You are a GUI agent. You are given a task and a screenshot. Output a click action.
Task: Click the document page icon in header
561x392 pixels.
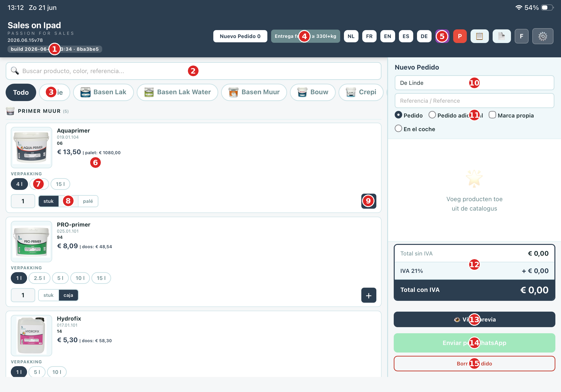coord(501,36)
